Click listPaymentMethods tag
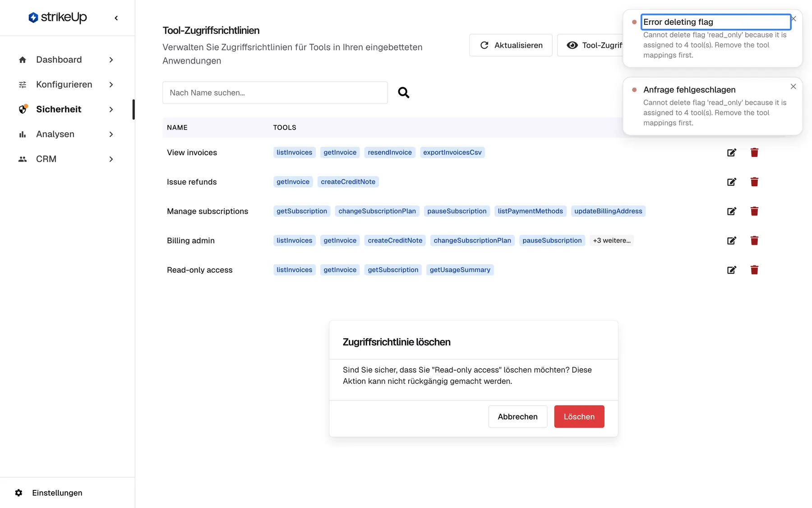The image size is (812, 508). [531, 211]
